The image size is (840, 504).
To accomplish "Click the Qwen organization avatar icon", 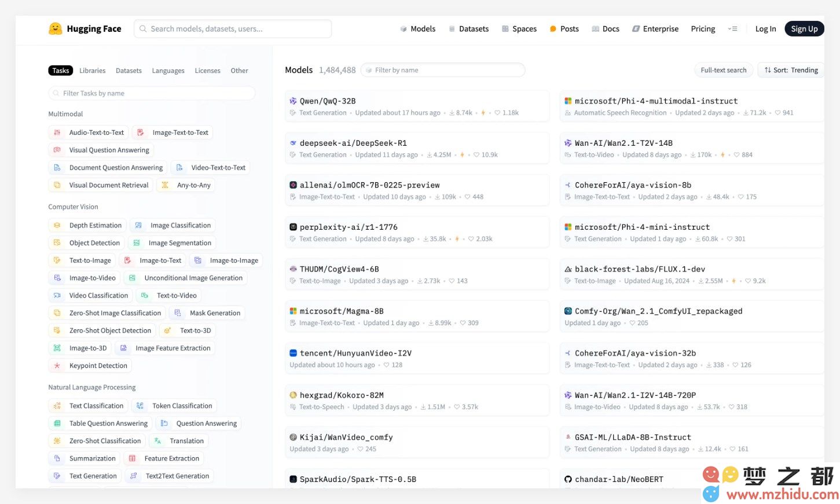I will tap(293, 101).
